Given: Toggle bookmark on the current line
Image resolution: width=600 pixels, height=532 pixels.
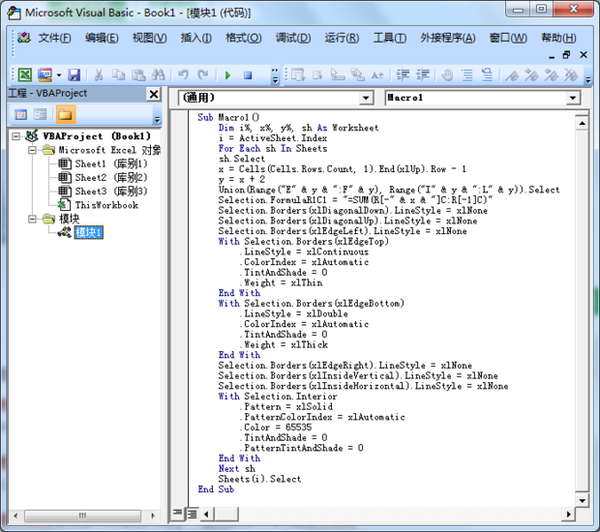Looking at the screenshot, I should (x=512, y=75).
